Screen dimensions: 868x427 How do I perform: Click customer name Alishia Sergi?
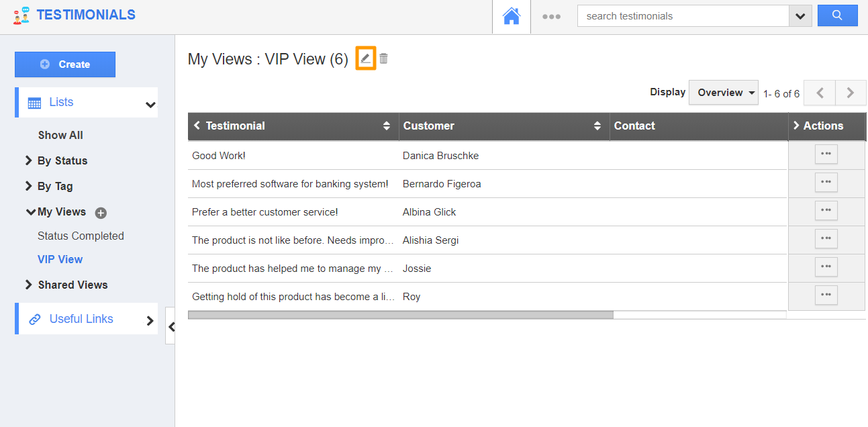pos(431,240)
